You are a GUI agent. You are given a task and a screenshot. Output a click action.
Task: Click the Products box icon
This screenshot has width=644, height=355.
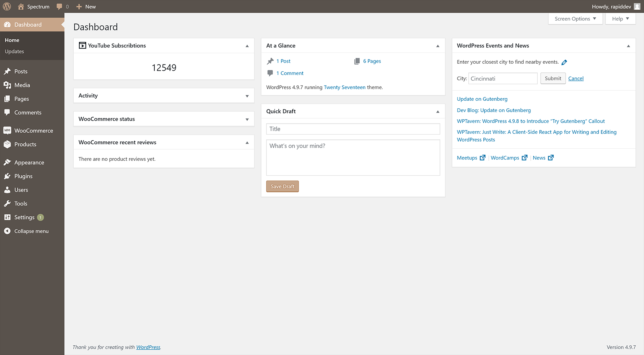point(7,144)
